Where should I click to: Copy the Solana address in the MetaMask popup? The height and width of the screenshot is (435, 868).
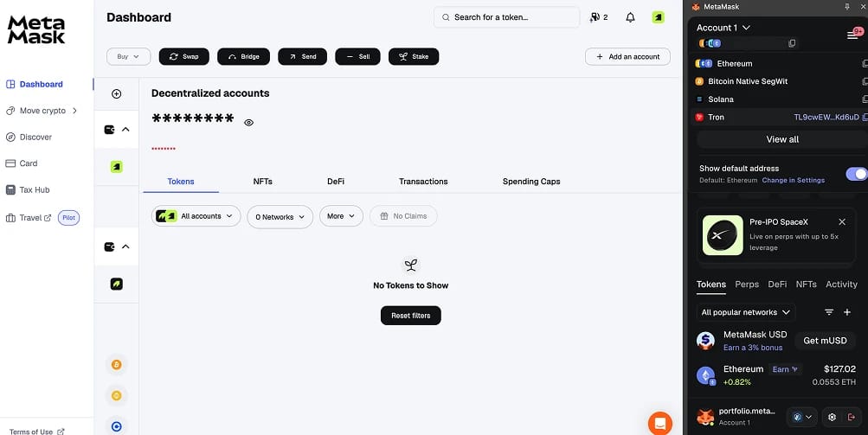click(x=865, y=99)
